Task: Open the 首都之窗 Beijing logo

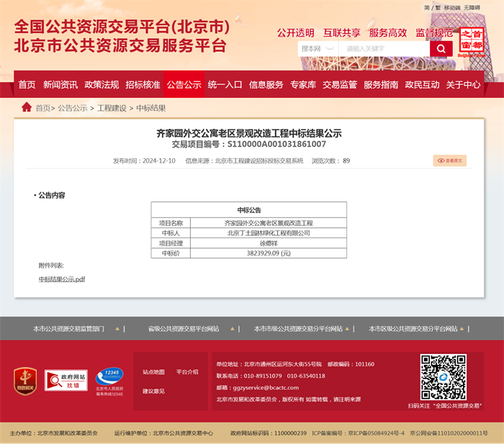Action: [x=472, y=42]
